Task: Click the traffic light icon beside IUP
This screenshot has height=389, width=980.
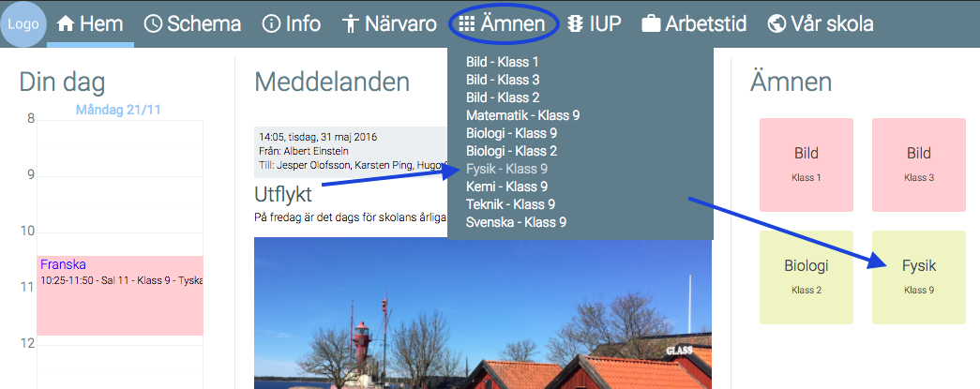Action: [x=574, y=24]
